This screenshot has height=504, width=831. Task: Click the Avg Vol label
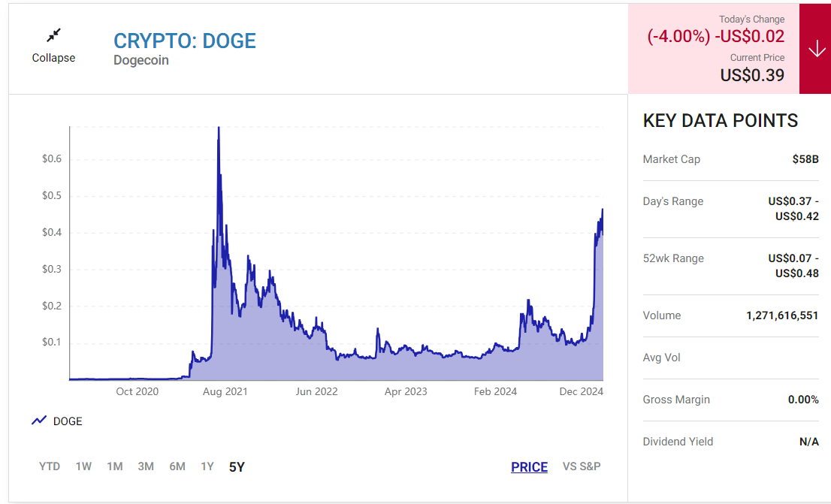tap(661, 358)
